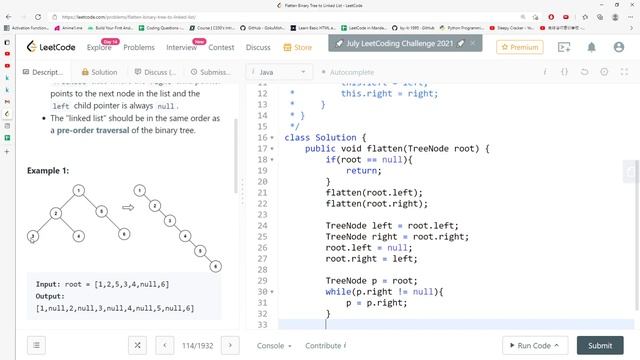
Task: Open the editor settings icon
Action: (x=604, y=72)
